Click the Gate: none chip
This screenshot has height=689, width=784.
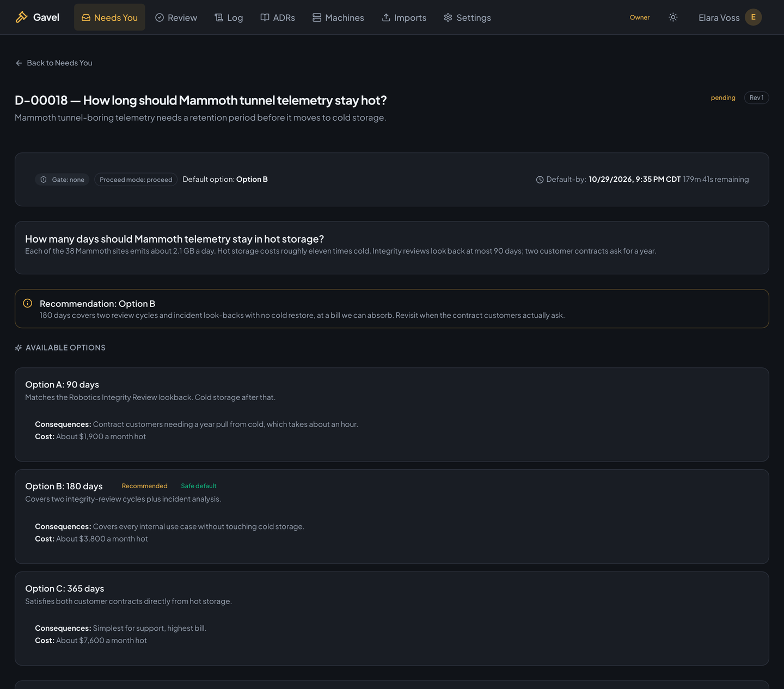pos(63,180)
